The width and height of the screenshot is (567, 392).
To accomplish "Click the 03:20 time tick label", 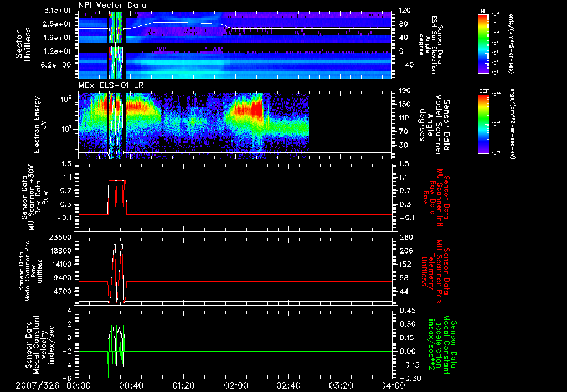I will [x=341, y=385].
